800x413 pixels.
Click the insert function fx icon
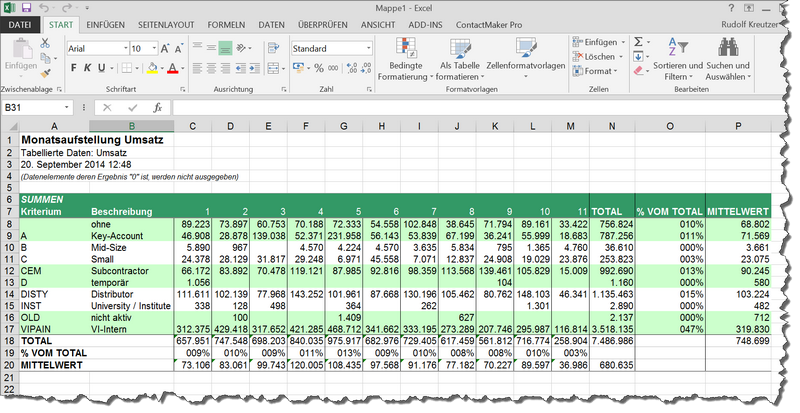click(x=157, y=107)
